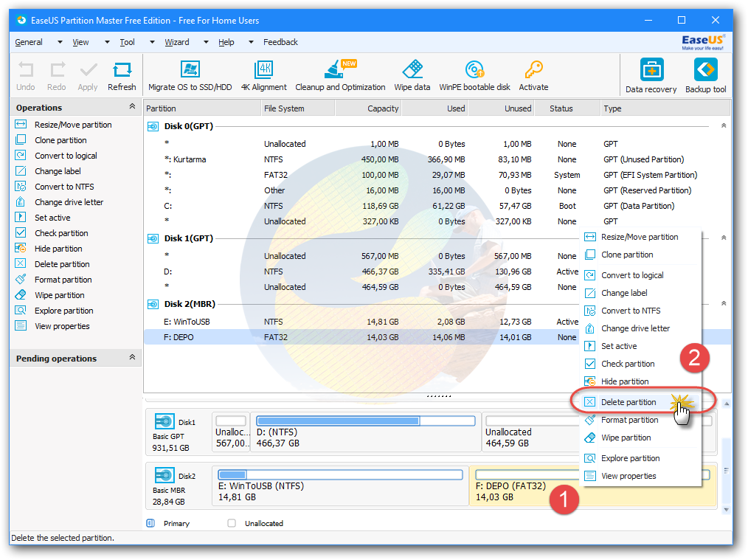Image resolution: width=748 pixels, height=560 pixels.
Task: Select Change drive letter in context menu
Action: point(640,328)
